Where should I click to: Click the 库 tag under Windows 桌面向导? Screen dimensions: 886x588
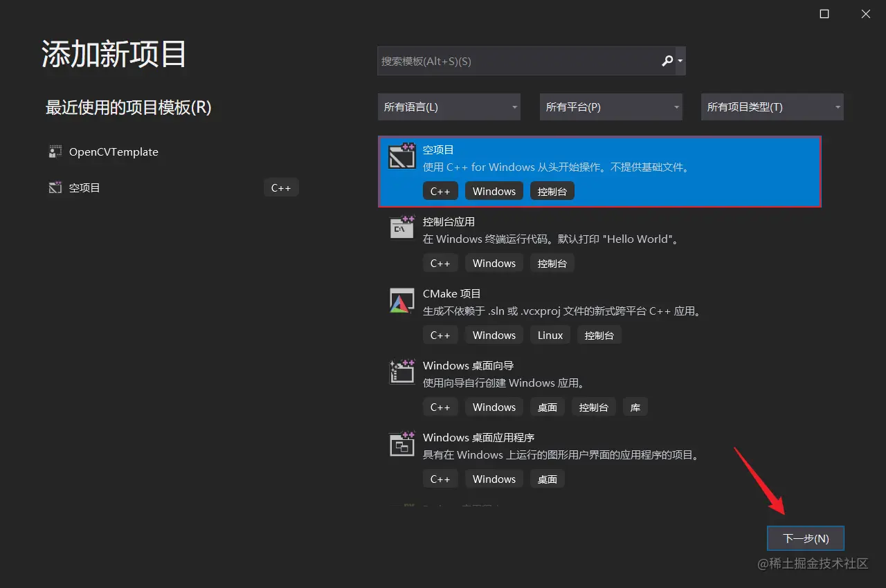pyautogui.click(x=635, y=407)
